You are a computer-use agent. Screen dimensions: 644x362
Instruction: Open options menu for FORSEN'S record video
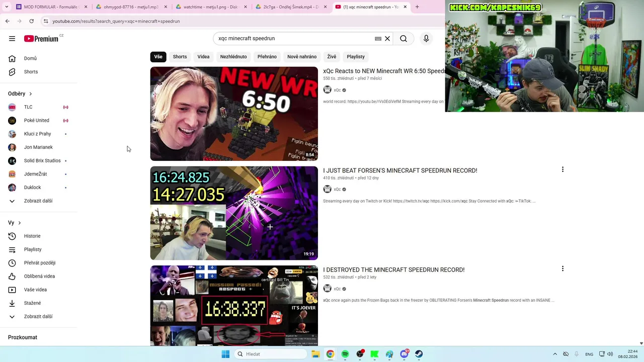point(562,170)
